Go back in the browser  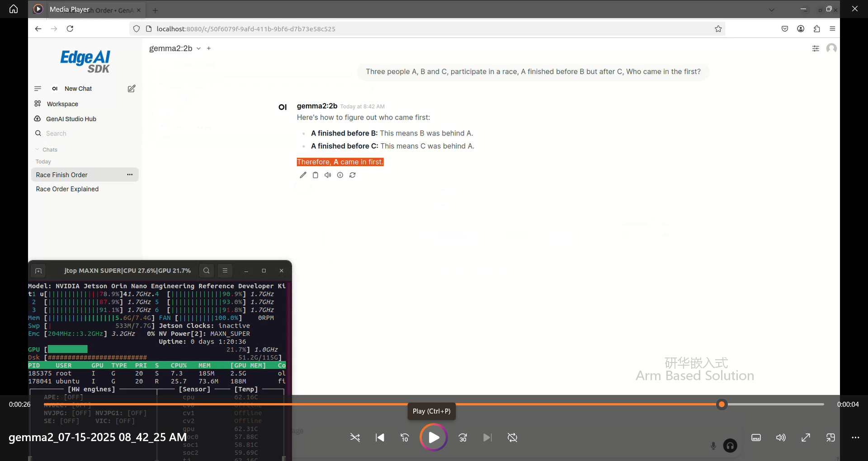point(38,28)
